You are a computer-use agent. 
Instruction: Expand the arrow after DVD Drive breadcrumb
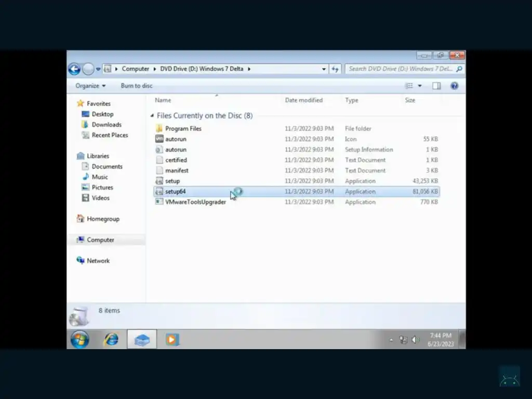pos(249,69)
